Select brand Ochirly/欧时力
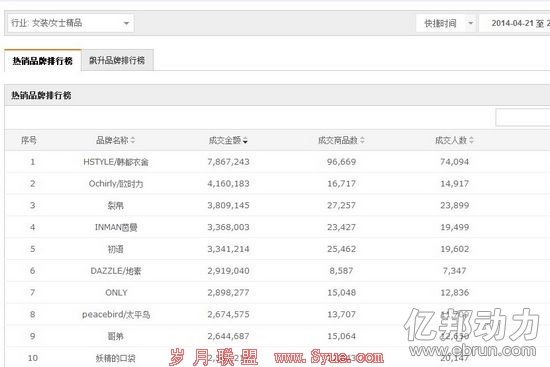Viewport: 550px width, 367px height. 116,184
